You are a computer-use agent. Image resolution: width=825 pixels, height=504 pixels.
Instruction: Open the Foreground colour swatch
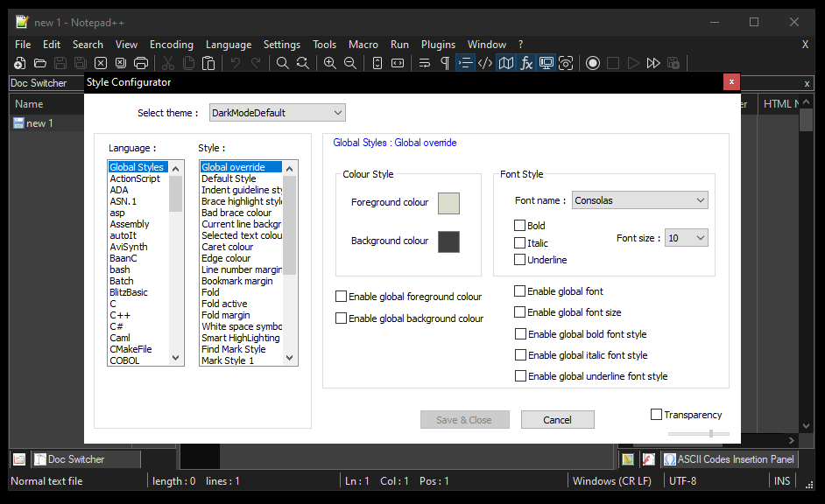pos(448,203)
